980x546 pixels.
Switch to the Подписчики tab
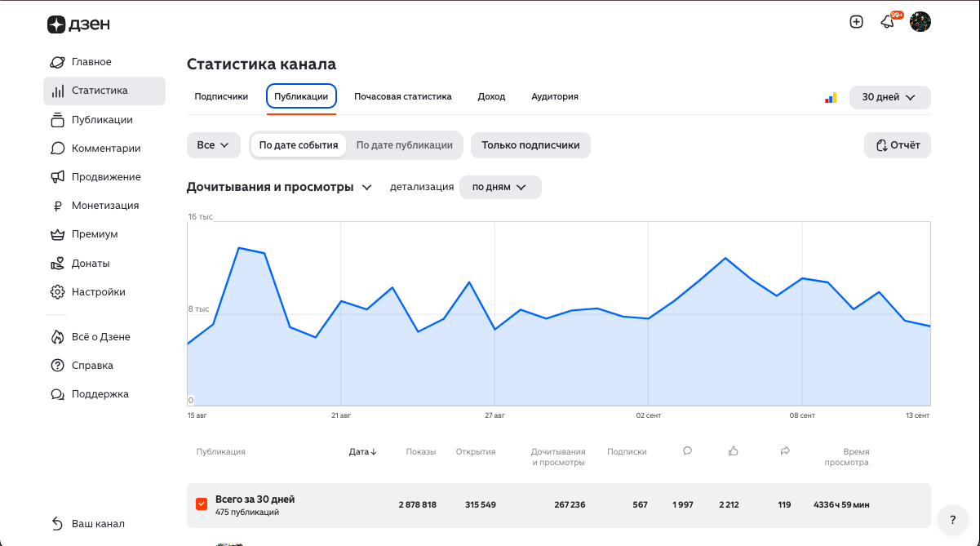coord(221,96)
